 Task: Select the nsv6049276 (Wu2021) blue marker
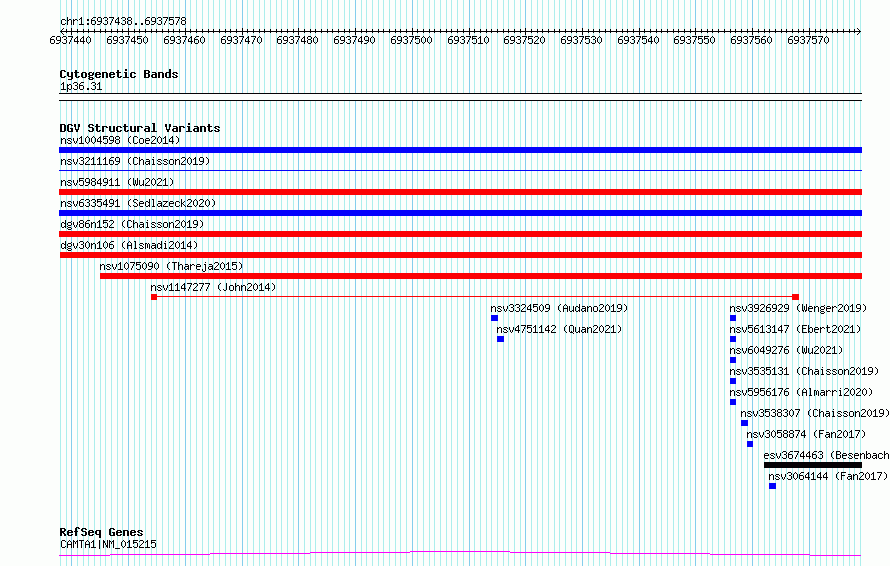pos(733,360)
